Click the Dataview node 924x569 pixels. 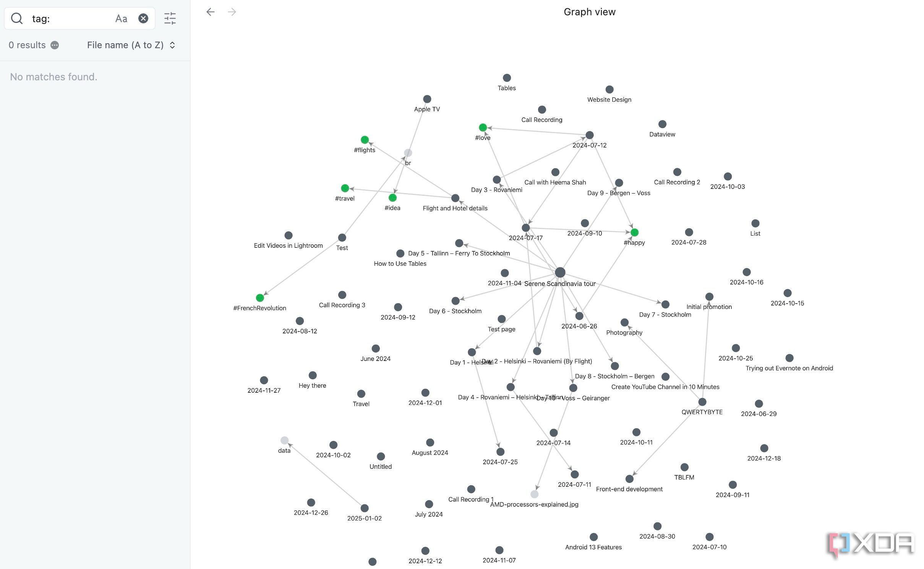click(x=662, y=124)
